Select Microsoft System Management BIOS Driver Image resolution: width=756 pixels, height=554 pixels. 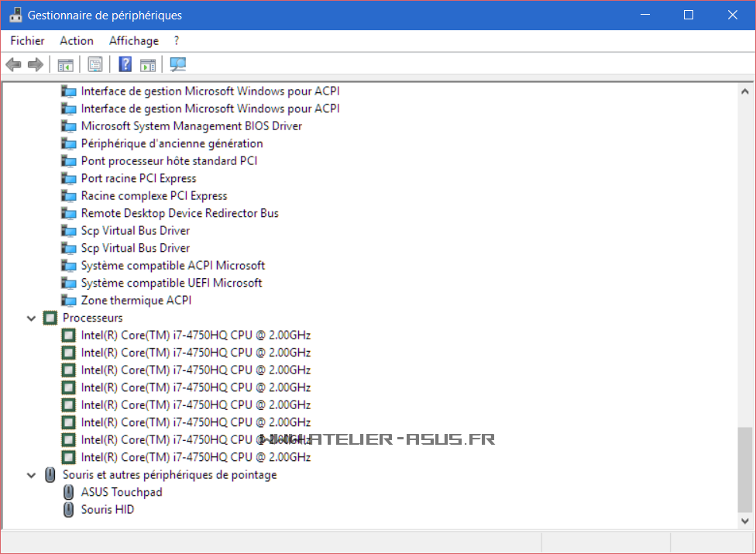coord(191,126)
